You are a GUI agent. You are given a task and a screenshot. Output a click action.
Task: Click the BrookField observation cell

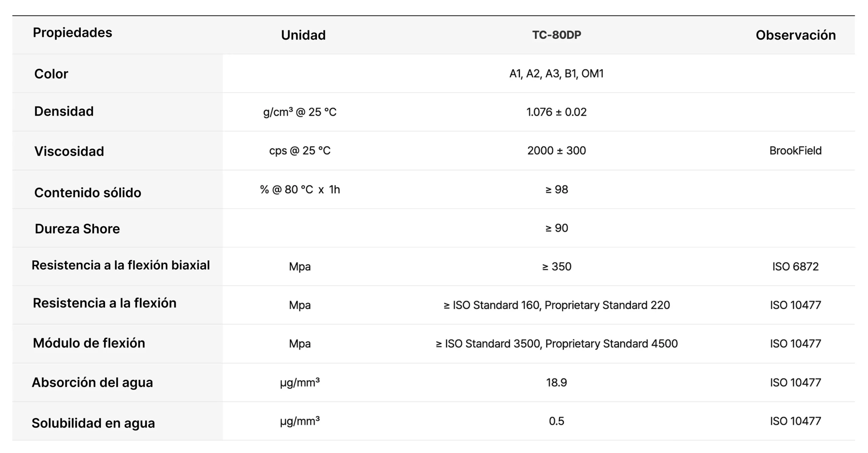coord(795,151)
